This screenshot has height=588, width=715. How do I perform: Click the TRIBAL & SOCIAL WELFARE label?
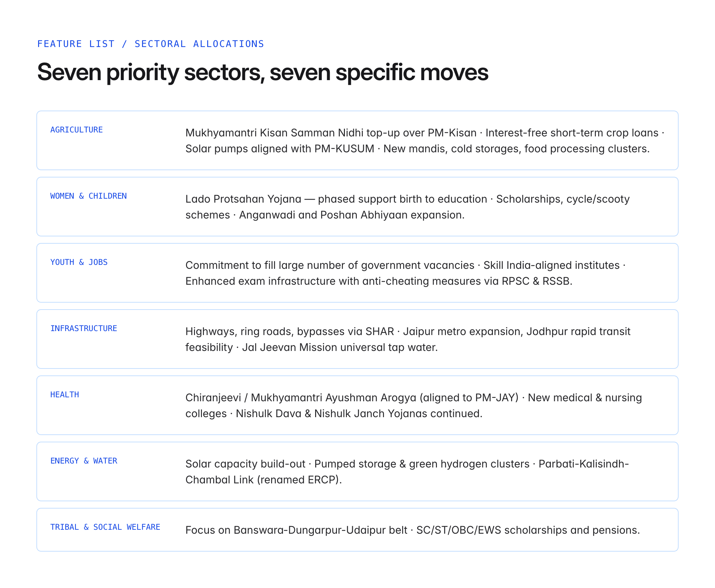point(105,527)
